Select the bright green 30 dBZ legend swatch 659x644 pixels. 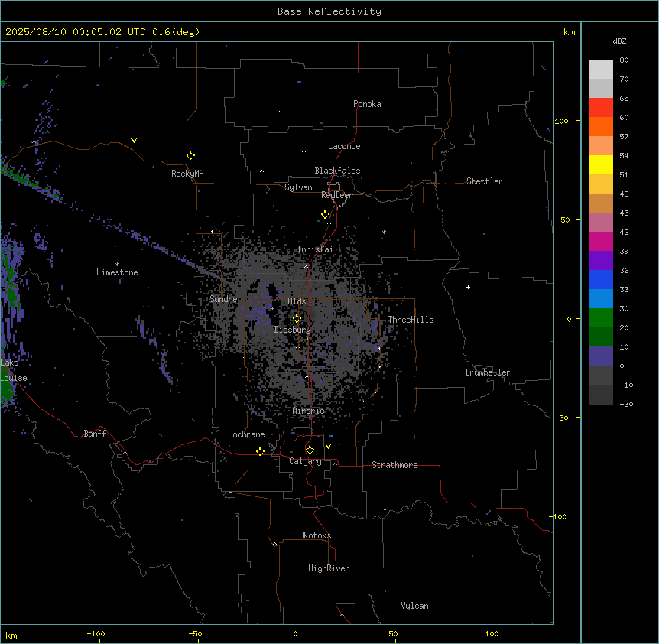[601, 318]
